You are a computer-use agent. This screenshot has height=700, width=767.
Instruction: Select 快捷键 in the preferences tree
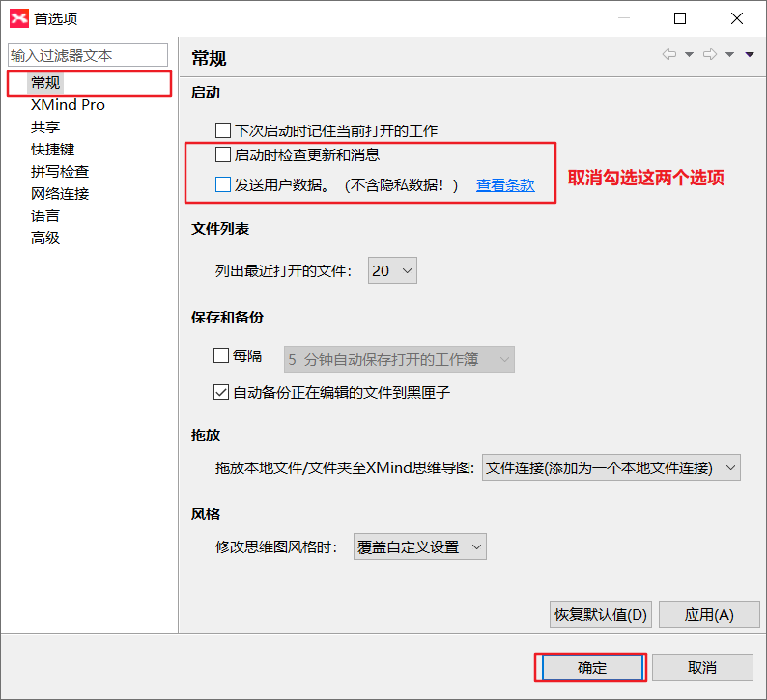click(x=53, y=149)
